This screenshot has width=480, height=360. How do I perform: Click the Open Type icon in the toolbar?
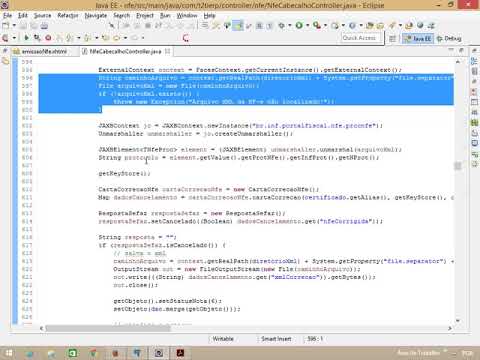(370, 26)
